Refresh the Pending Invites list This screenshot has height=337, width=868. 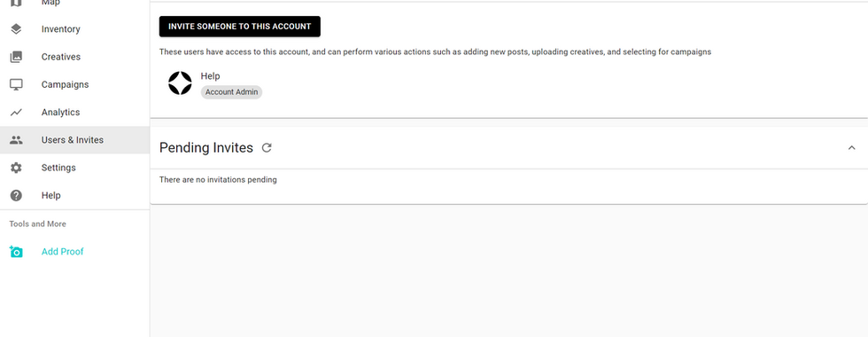click(267, 148)
